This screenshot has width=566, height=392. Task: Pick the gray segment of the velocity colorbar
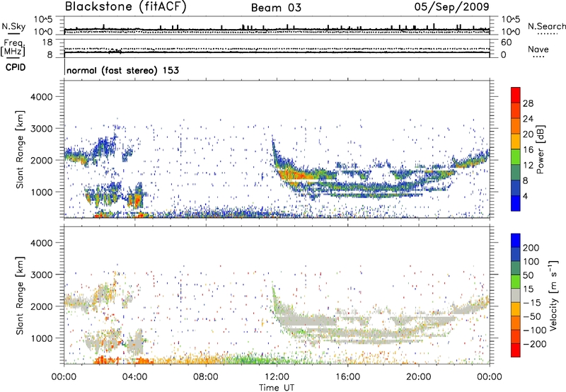point(516,295)
